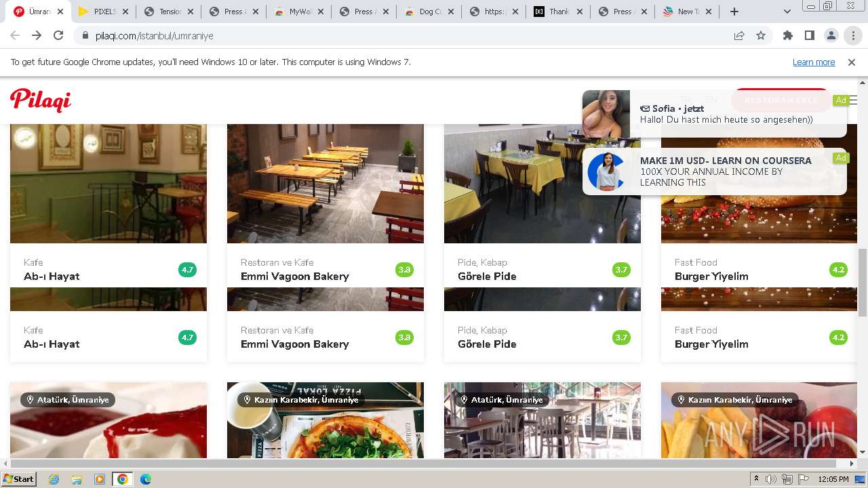868x488 pixels.
Task: Click the lower Ab-ı Hayat card title
Action: [52, 344]
